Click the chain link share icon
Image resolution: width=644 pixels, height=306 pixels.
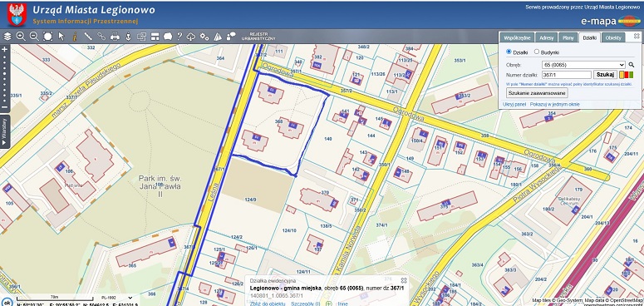coord(101,36)
